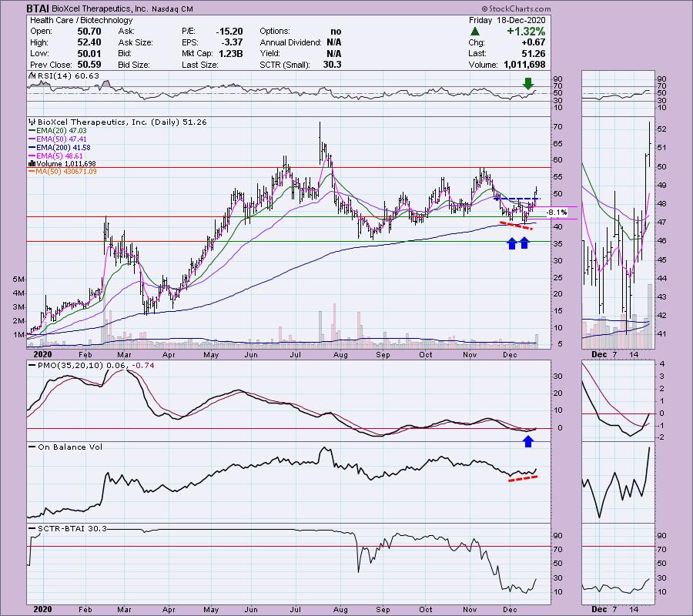
Task: Select the High value 52.40
Action: coord(89,42)
